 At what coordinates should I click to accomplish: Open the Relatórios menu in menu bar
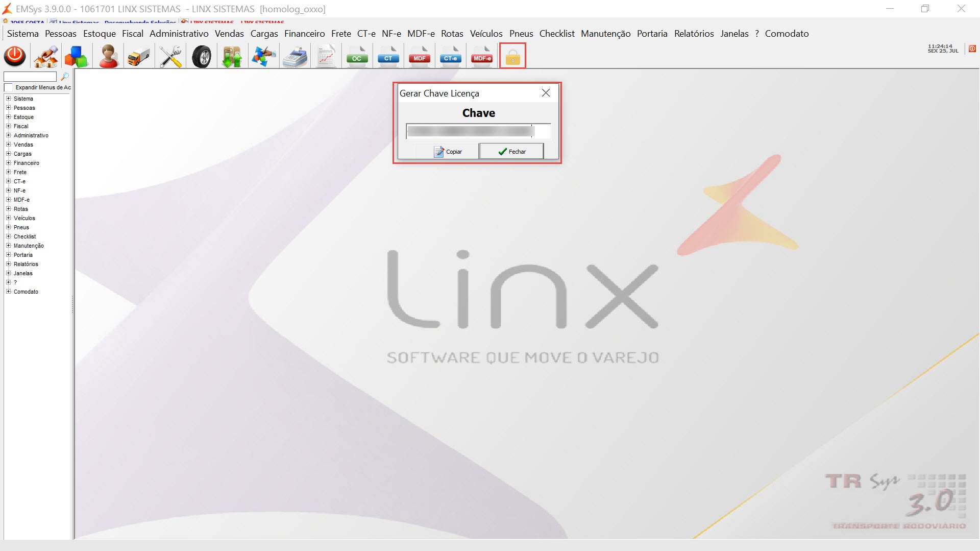click(694, 34)
